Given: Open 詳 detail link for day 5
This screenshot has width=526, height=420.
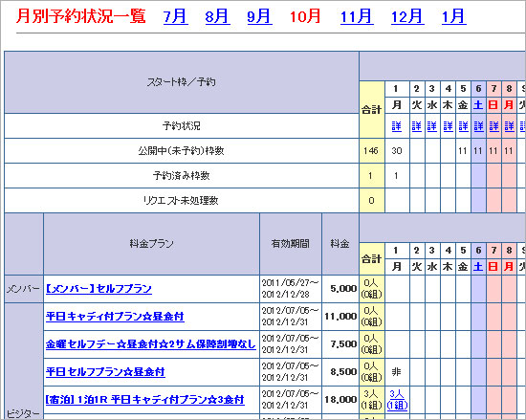Looking at the screenshot, I should 463,126.
